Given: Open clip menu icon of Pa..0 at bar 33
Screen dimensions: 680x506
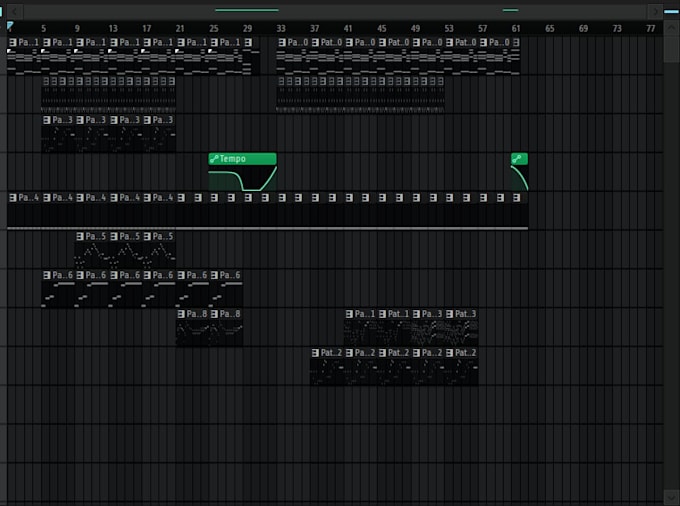Looking at the screenshot, I should point(282,42).
